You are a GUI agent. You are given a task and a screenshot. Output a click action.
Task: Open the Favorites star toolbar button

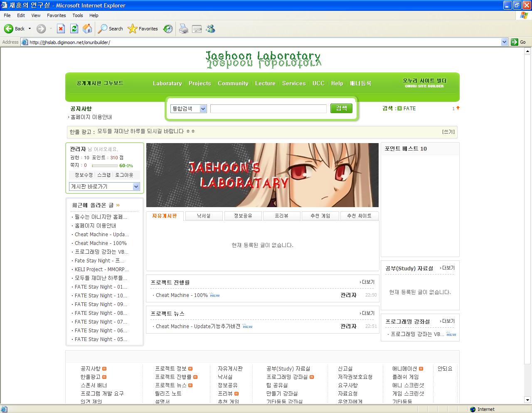click(143, 29)
